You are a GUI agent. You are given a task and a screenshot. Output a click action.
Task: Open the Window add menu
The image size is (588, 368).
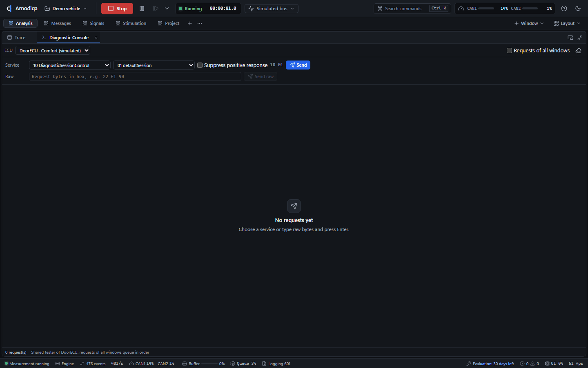[529, 23]
